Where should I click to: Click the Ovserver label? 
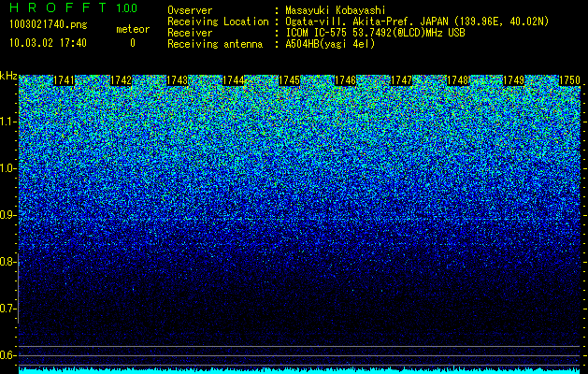190,10
